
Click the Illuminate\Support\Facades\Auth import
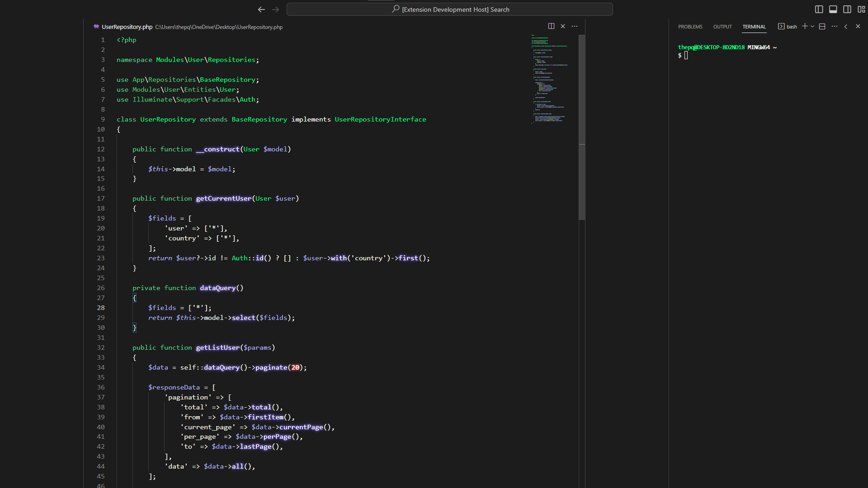(x=193, y=99)
